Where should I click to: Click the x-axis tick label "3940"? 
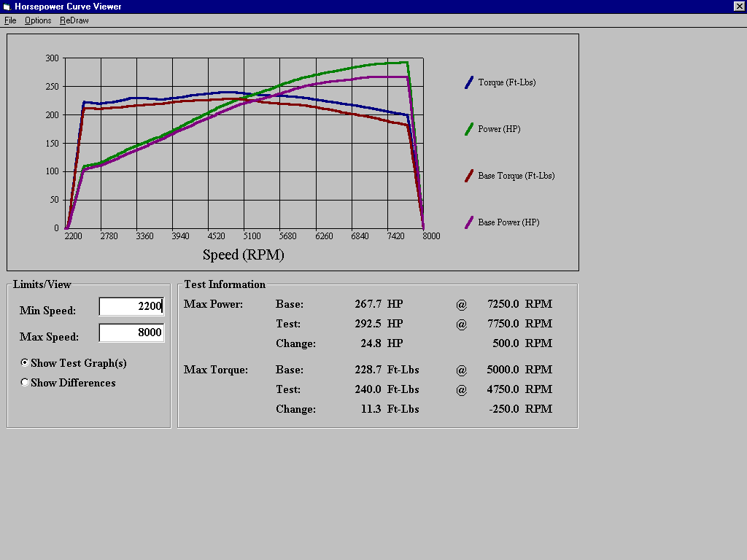click(181, 236)
